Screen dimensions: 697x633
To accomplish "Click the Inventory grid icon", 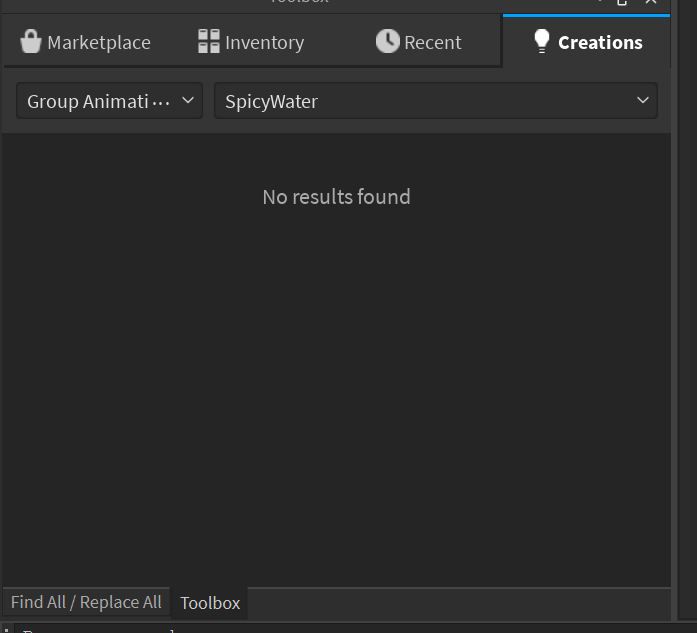I will (x=208, y=41).
